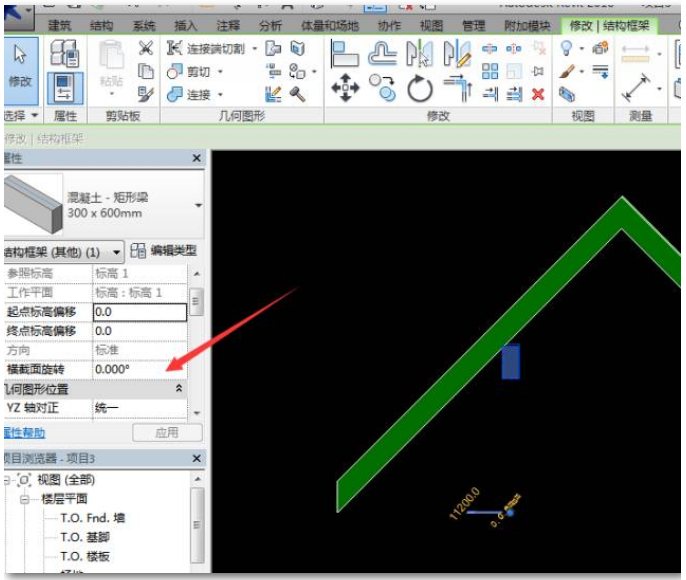Viewport: 686px width, 580px height.
Task: Open the 属性帮助 link
Action: (24, 433)
